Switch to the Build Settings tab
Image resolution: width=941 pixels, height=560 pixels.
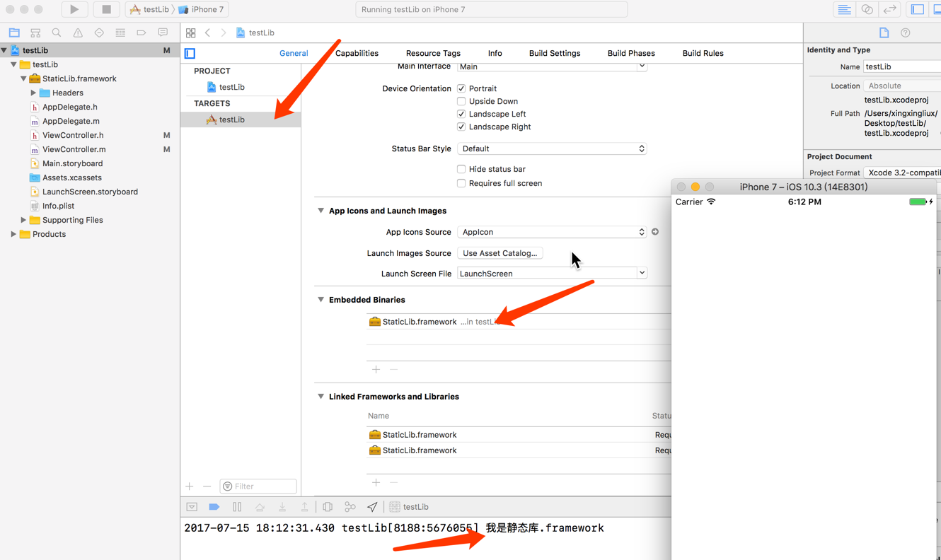tap(555, 53)
